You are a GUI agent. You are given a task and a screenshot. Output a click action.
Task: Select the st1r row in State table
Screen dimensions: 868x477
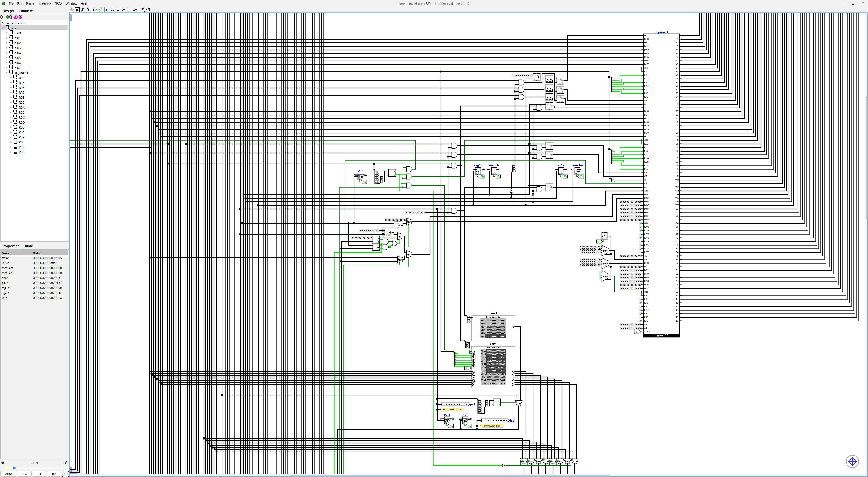pyautogui.click(x=34, y=298)
